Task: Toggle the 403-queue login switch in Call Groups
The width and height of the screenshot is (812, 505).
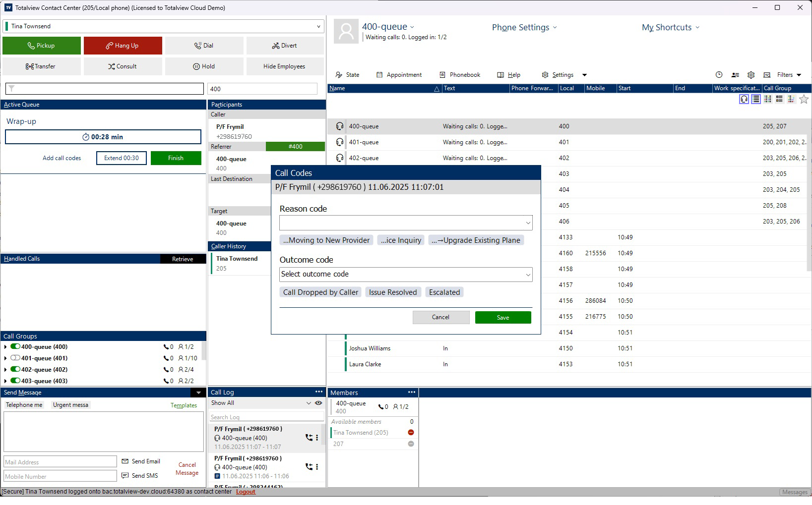Action: 15,381
